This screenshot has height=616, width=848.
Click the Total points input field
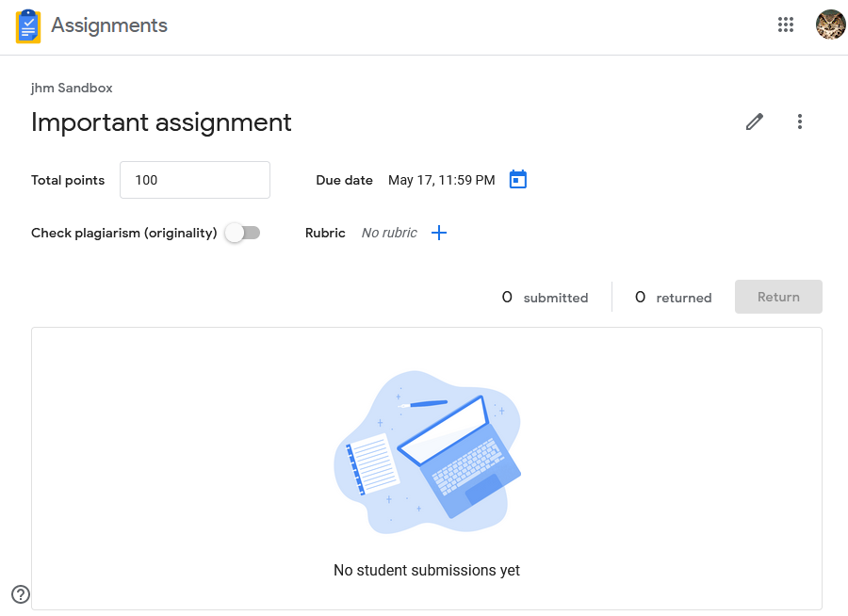tap(195, 180)
